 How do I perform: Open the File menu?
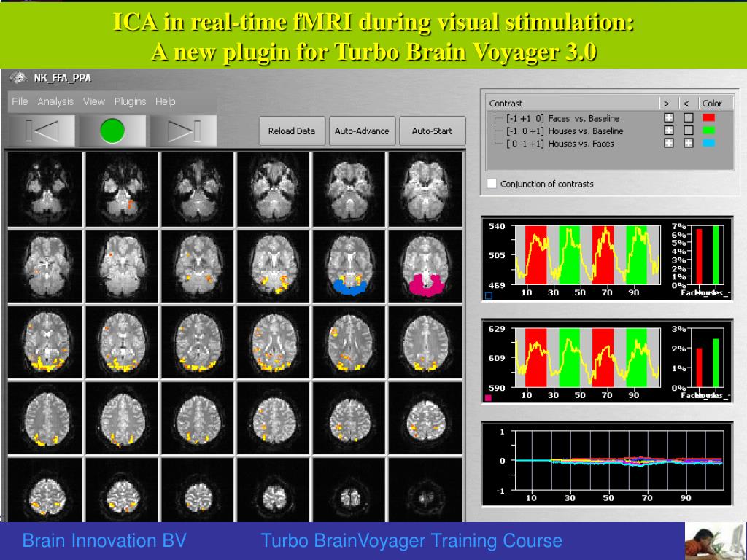click(x=20, y=101)
